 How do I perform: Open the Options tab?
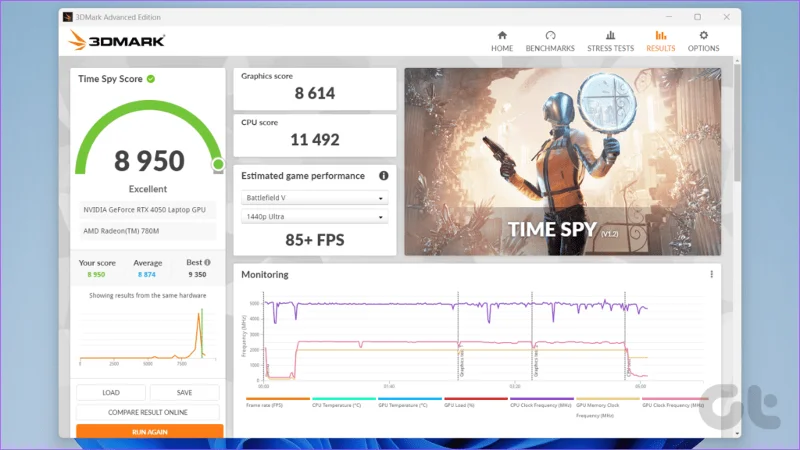coord(704,41)
